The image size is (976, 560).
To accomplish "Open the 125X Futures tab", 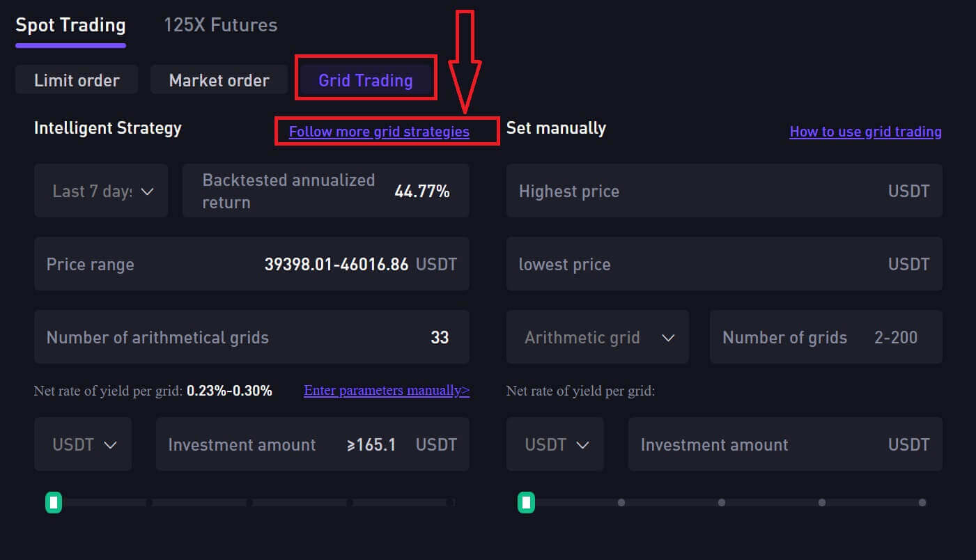I will 219,24.
